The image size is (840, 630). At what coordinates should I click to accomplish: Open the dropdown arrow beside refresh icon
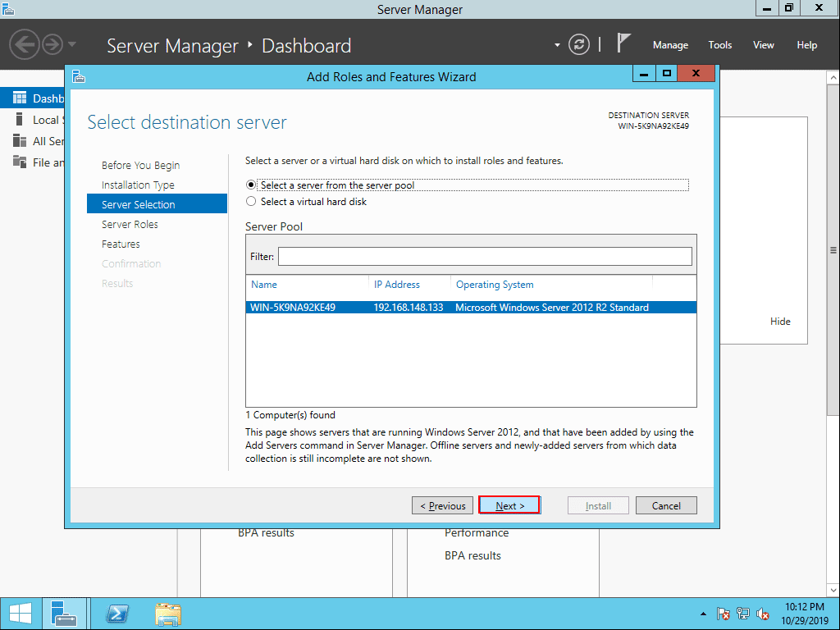[x=557, y=45]
